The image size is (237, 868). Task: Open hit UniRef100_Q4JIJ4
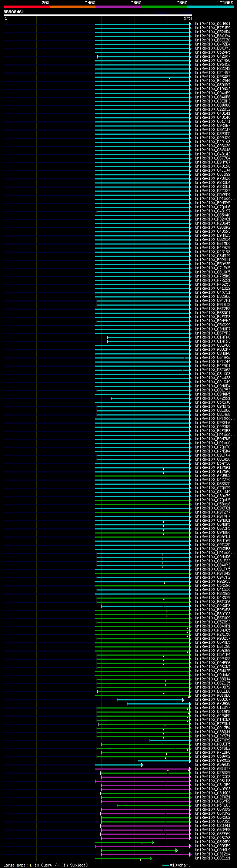213,171
